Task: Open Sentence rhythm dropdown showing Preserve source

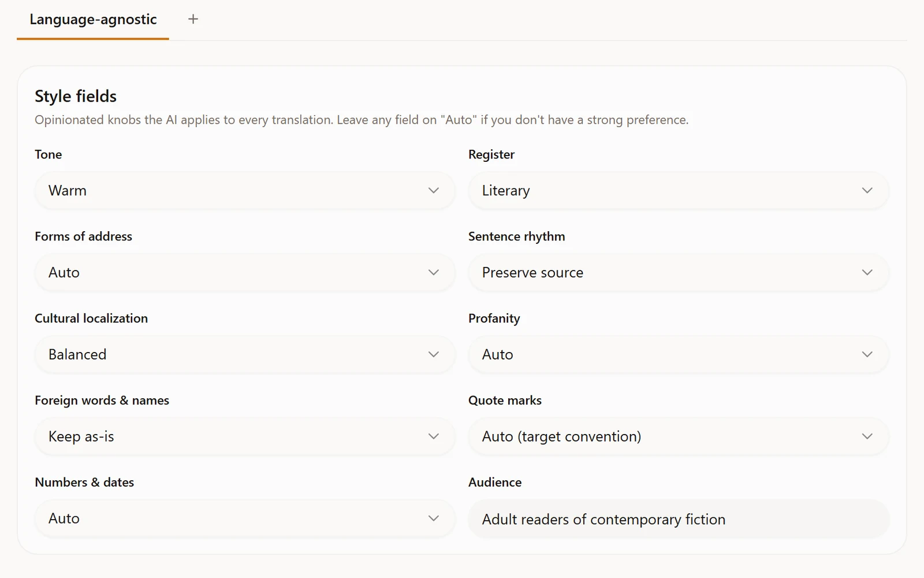Action: 679,273
